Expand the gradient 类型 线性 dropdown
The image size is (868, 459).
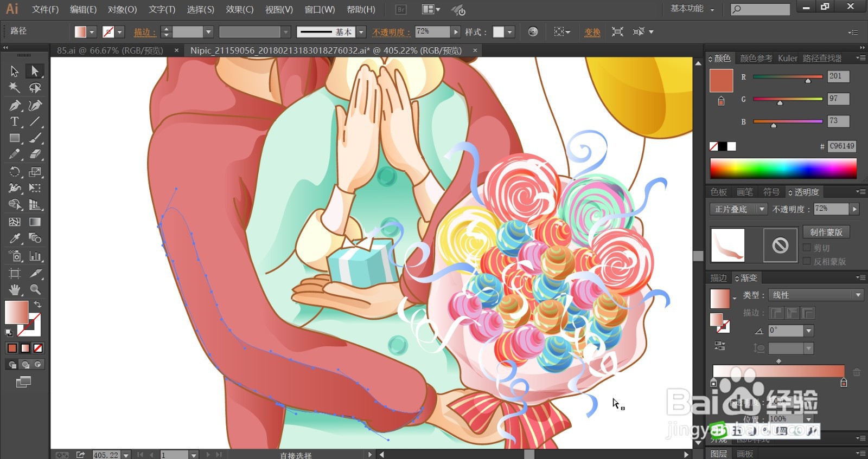point(816,295)
